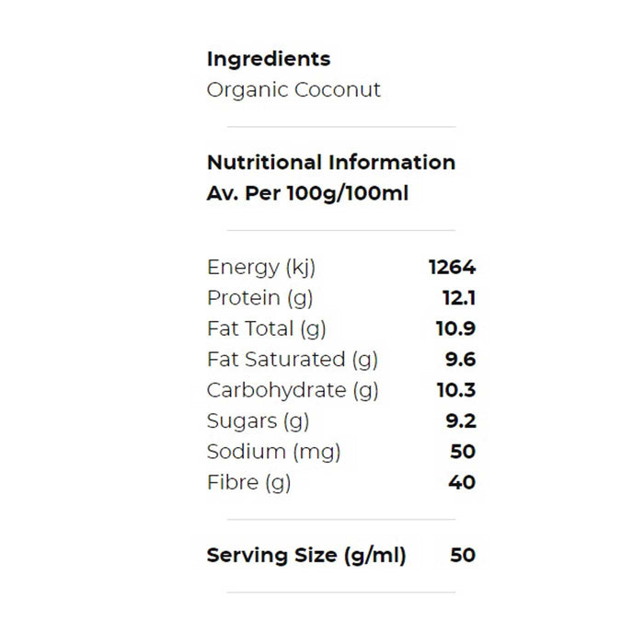Select the Fibre (g) label
Viewport: 644px width, 644px height.
248,482
